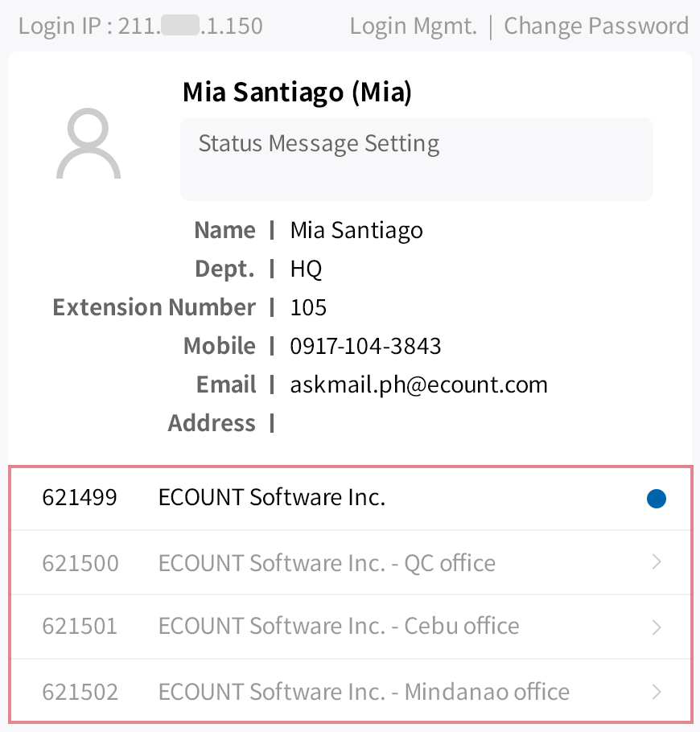
Task: Click company code 621502
Action: 80,691
